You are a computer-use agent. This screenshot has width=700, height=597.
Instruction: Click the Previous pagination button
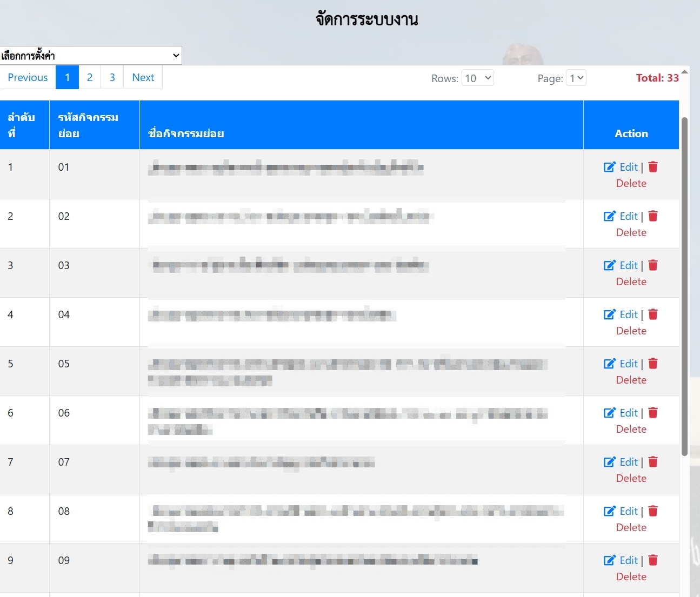tap(28, 77)
